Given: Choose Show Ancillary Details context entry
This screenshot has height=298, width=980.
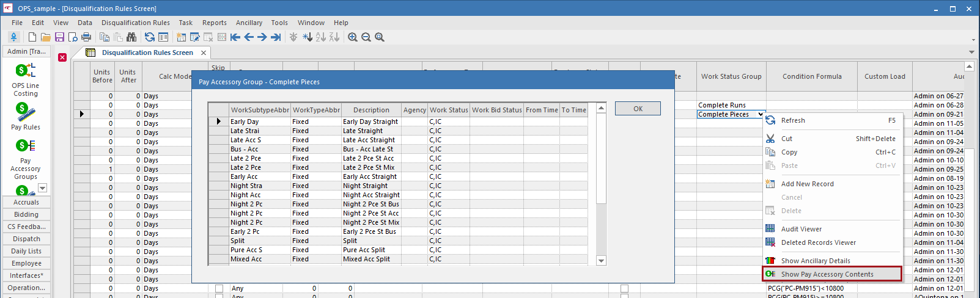Looking at the screenshot, I should tap(832, 261).
